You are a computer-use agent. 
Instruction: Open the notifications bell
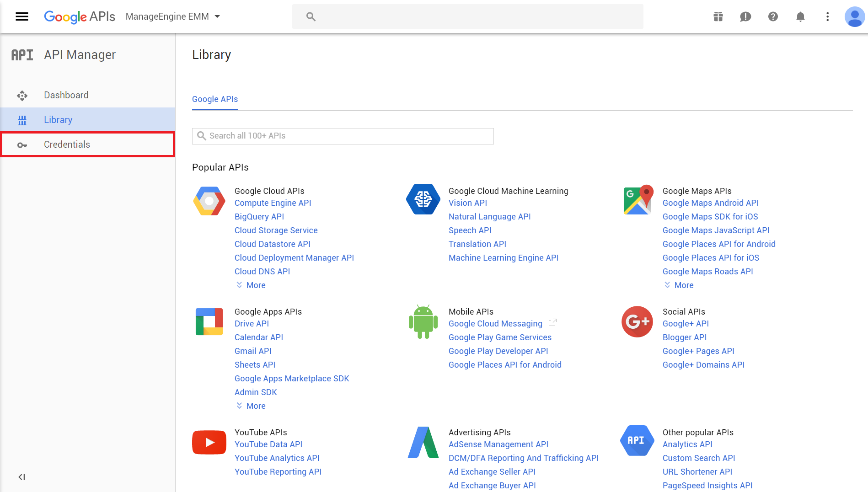(x=800, y=16)
